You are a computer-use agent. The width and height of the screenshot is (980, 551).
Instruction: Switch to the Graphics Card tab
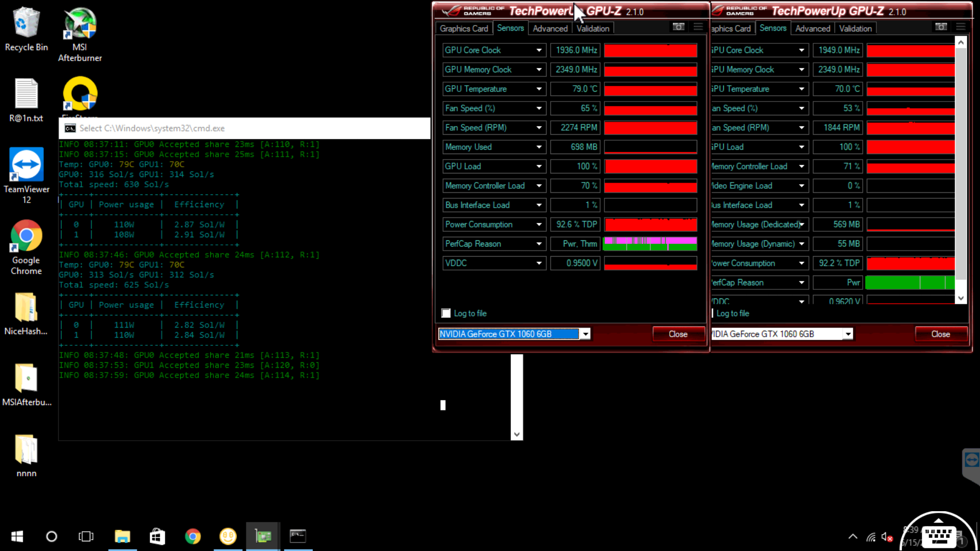pyautogui.click(x=463, y=29)
